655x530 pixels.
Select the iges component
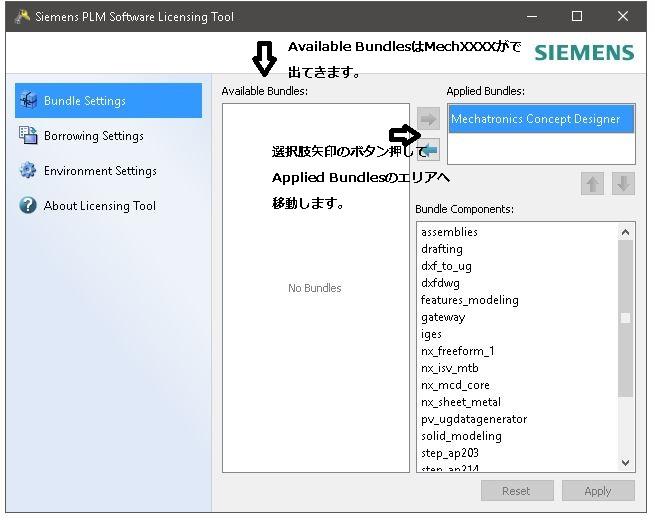tap(432, 335)
